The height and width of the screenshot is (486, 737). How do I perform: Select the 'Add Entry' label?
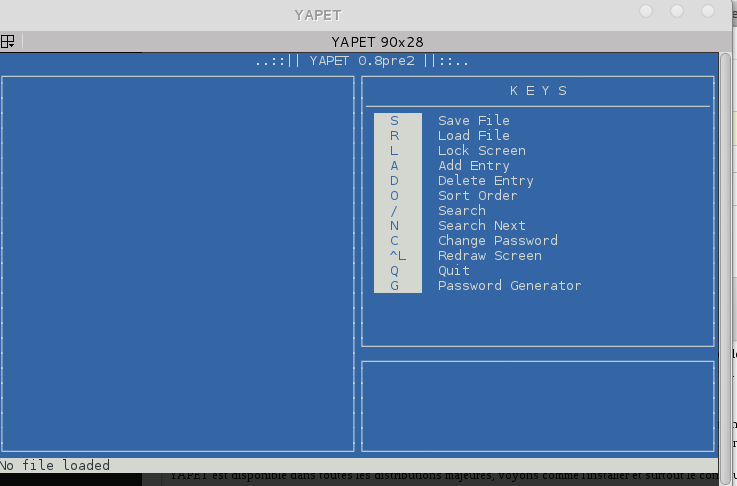(474, 166)
